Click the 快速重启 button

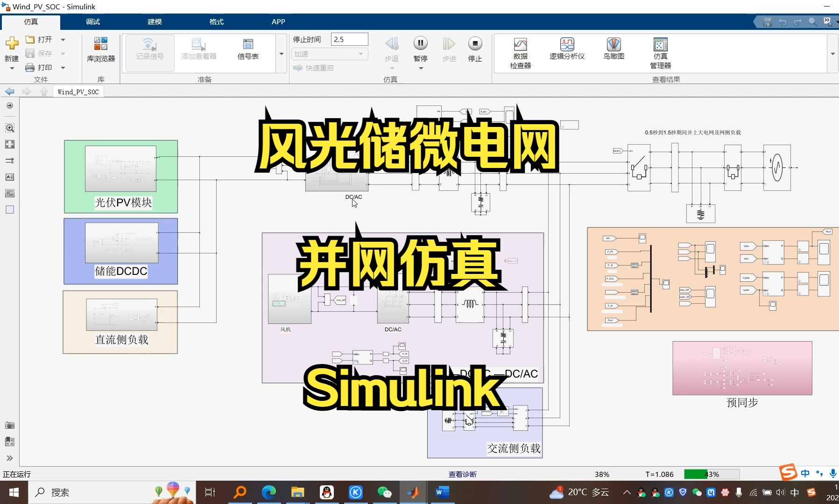click(314, 68)
